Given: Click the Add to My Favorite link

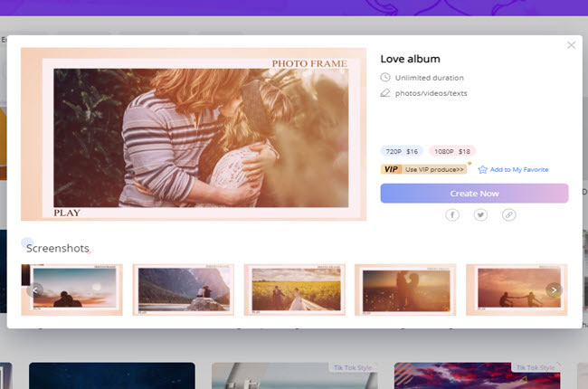Looking at the screenshot, I should (x=518, y=169).
